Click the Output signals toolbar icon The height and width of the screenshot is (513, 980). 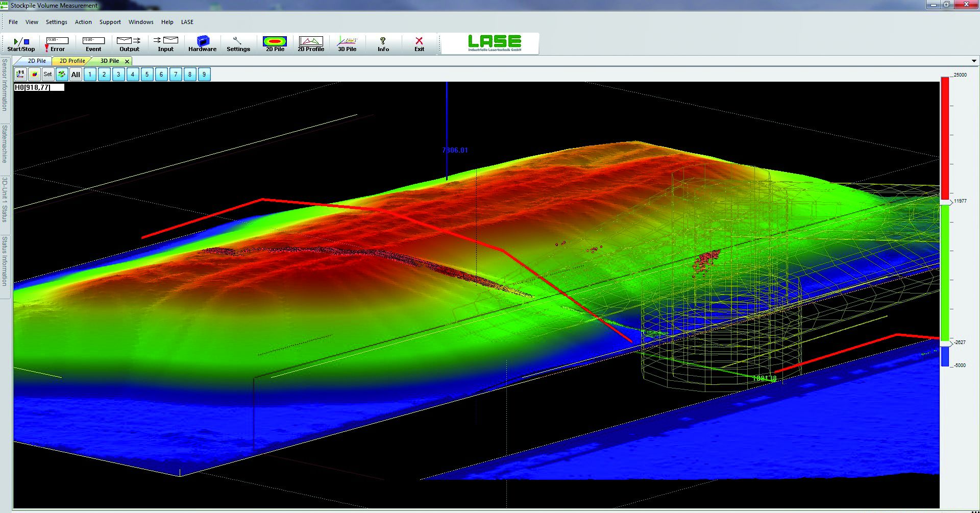click(129, 44)
